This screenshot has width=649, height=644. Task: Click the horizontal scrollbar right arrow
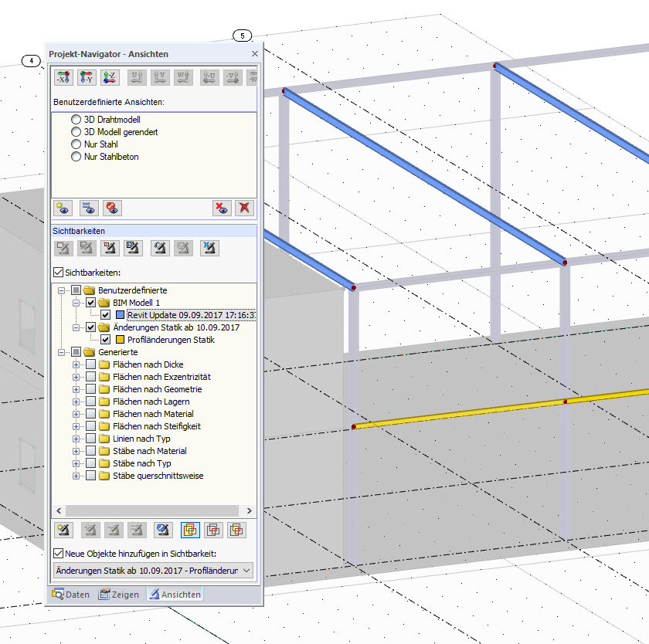pos(249,510)
